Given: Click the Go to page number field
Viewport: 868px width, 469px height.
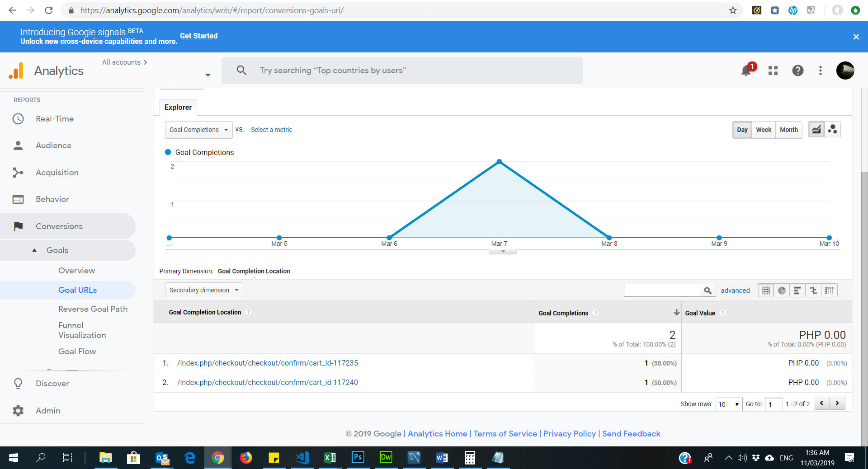Looking at the screenshot, I should pyautogui.click(x=774, y=404).
